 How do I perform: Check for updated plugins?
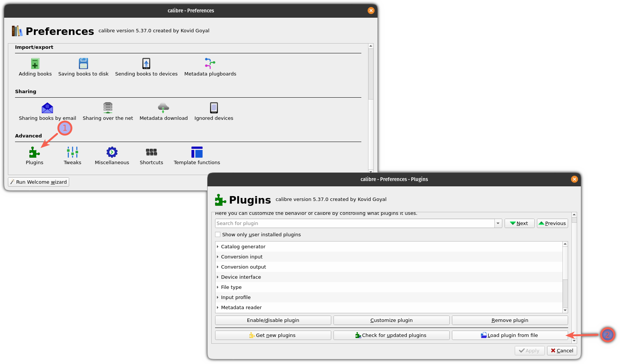click(x=391, y=335)
